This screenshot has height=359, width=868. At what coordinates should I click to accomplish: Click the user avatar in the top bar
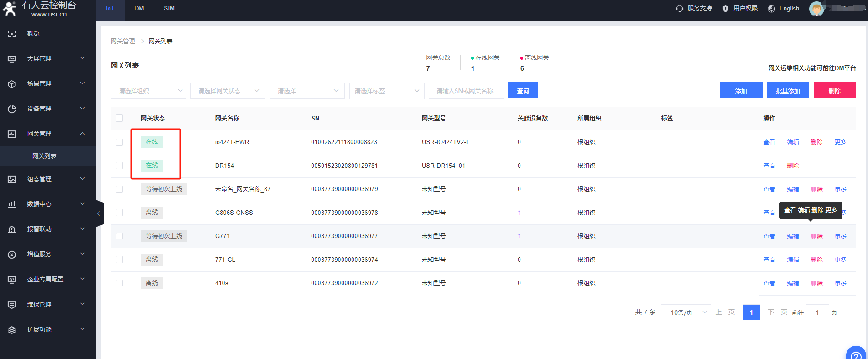[x=816, y=9]
